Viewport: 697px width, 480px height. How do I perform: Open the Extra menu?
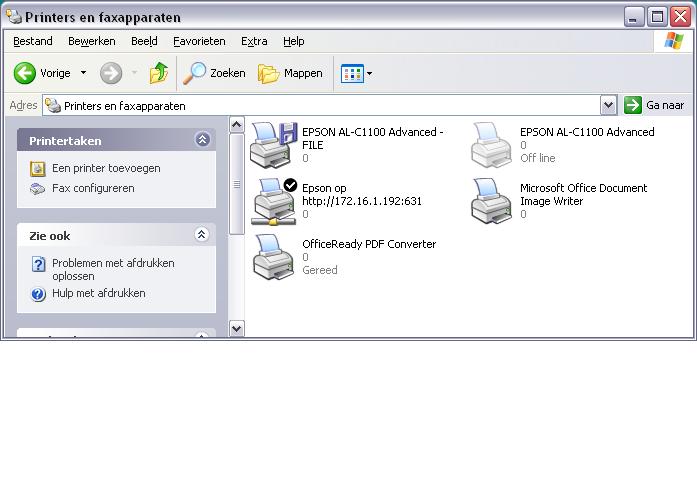[x=254, y=41]
